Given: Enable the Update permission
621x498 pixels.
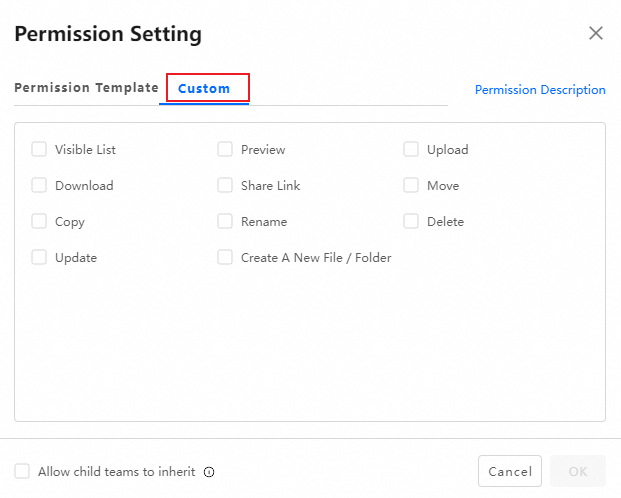Looking at the screenshot, I should (x=39, y=258).
